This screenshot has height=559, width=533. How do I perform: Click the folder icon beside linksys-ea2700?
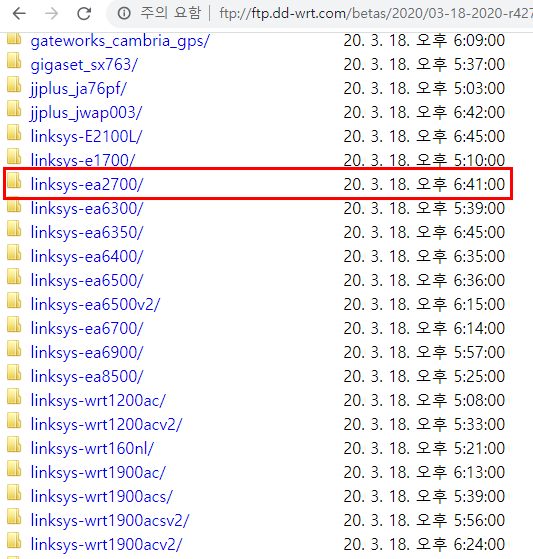14,180
